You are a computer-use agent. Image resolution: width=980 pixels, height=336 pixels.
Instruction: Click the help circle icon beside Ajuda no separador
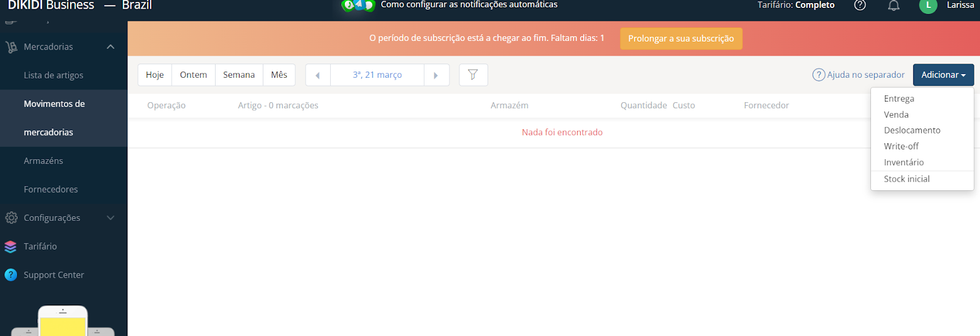(x=818, y=75)
